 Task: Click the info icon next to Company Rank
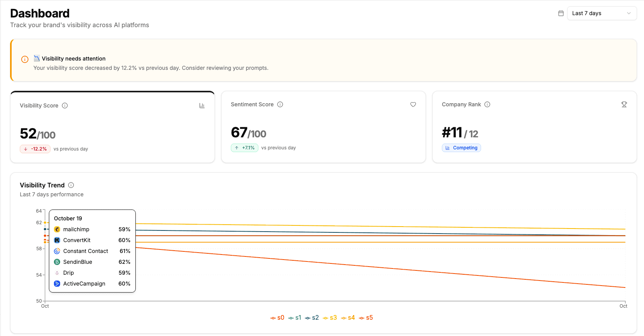487,104
